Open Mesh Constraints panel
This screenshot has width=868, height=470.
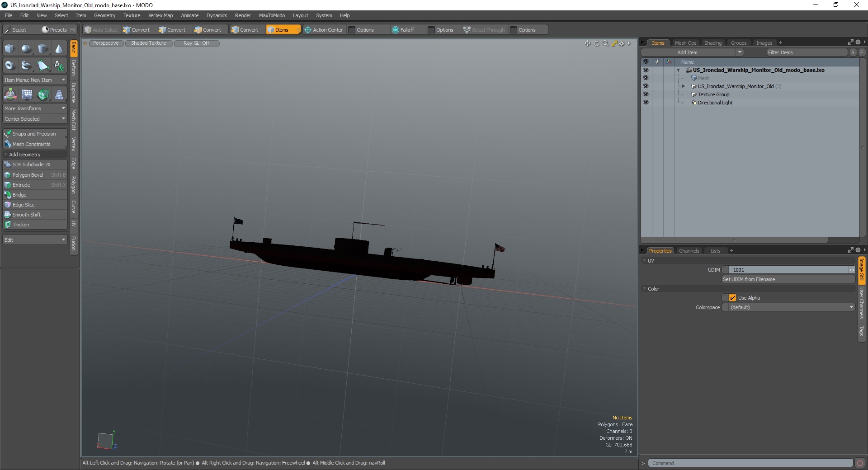point(35,144)
